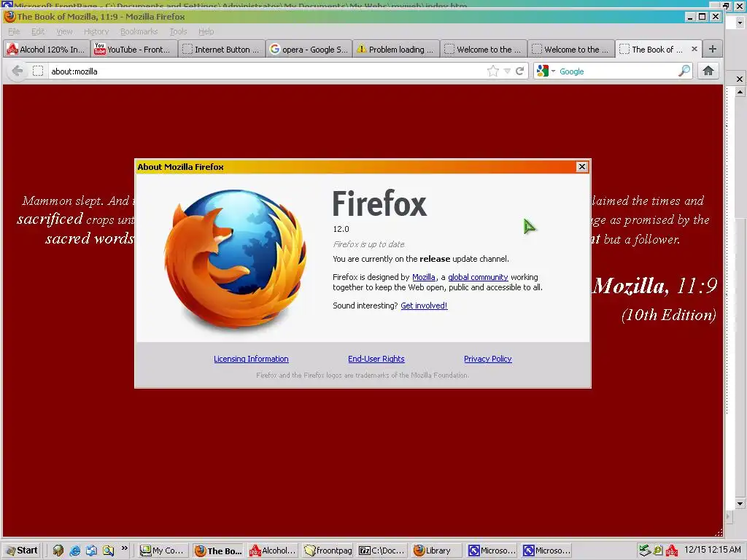Image resolution: width=747 pixels, height=560 pixels.
Task: Switch to YouTube - Front tab
Action: click(x=134, y=49)
